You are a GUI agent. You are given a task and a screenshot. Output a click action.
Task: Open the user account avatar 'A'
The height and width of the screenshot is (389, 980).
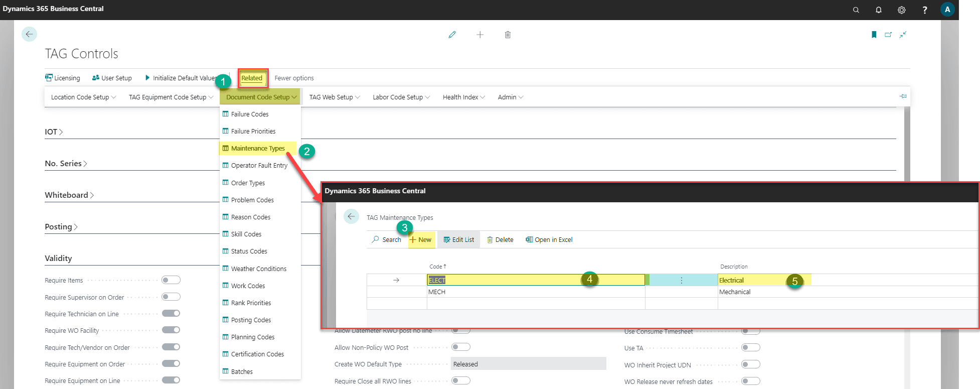[x=947, y=10]
